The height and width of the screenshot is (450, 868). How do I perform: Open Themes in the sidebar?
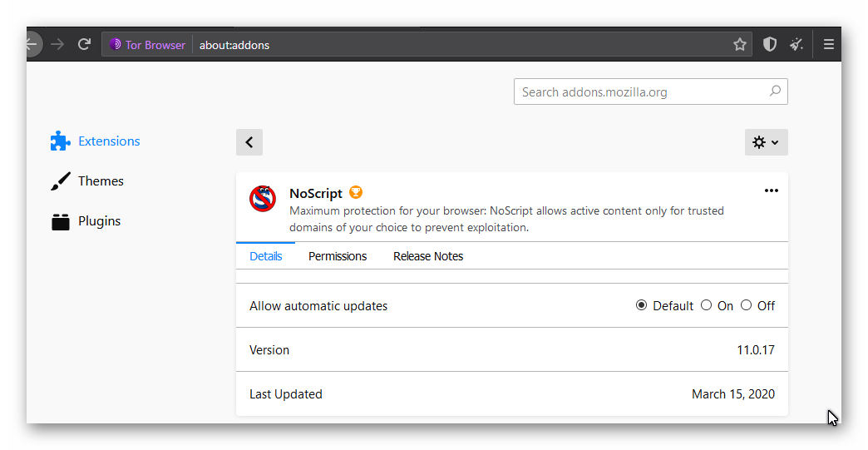(x=101, y=181)
